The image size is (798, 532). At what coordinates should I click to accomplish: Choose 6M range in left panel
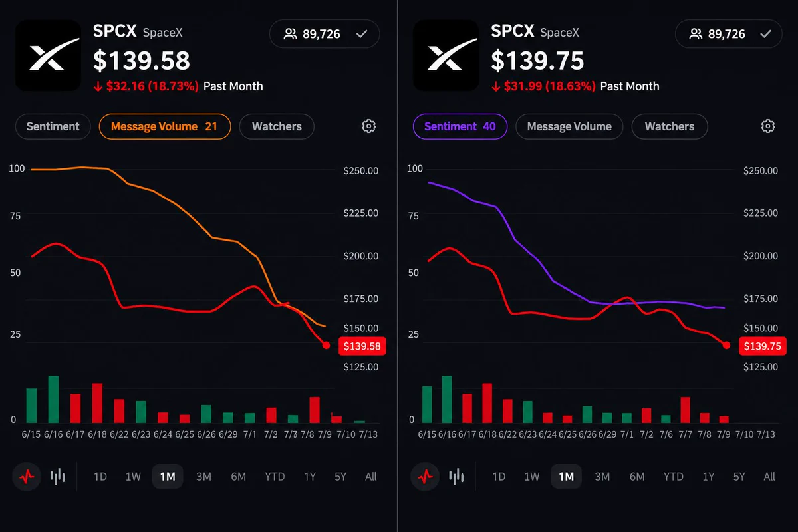[239, 476]
